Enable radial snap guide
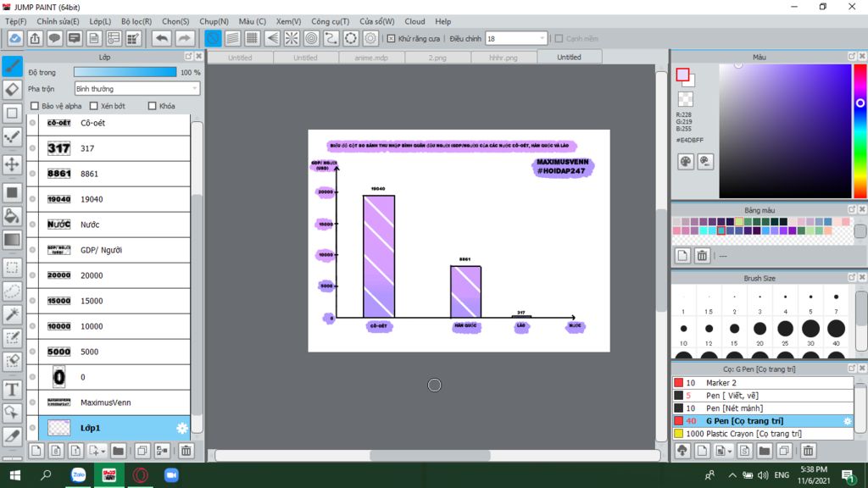Image resolution: width=868 pixels, height=488 pixels. [x=292, y=39]
